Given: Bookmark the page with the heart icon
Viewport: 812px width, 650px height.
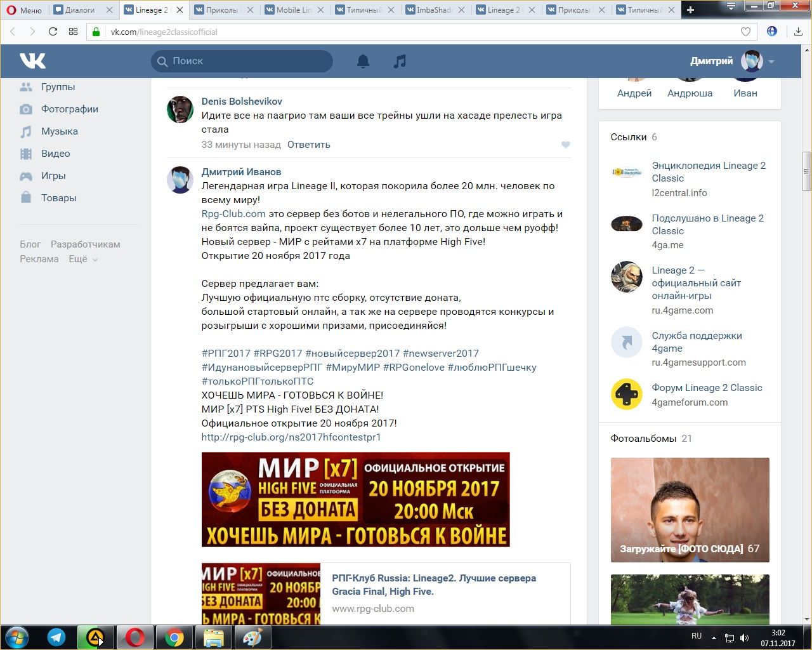Looking at the screenshot, I should 746,32.
